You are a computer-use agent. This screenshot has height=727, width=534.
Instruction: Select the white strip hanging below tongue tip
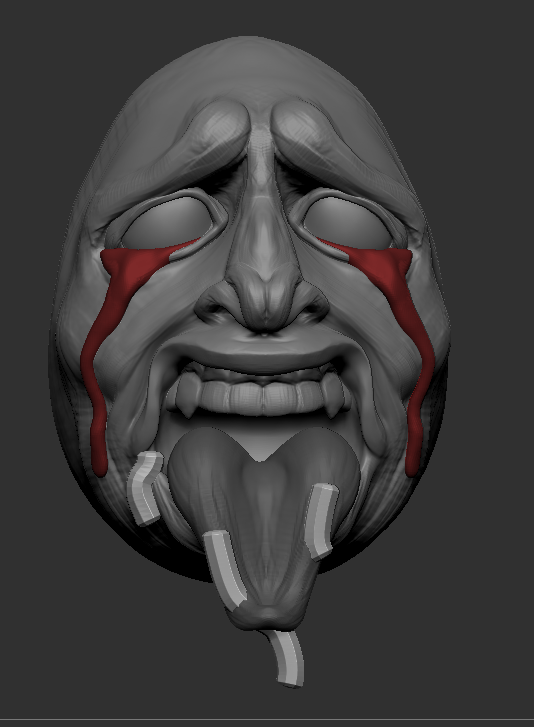click(x=286, y=658)
